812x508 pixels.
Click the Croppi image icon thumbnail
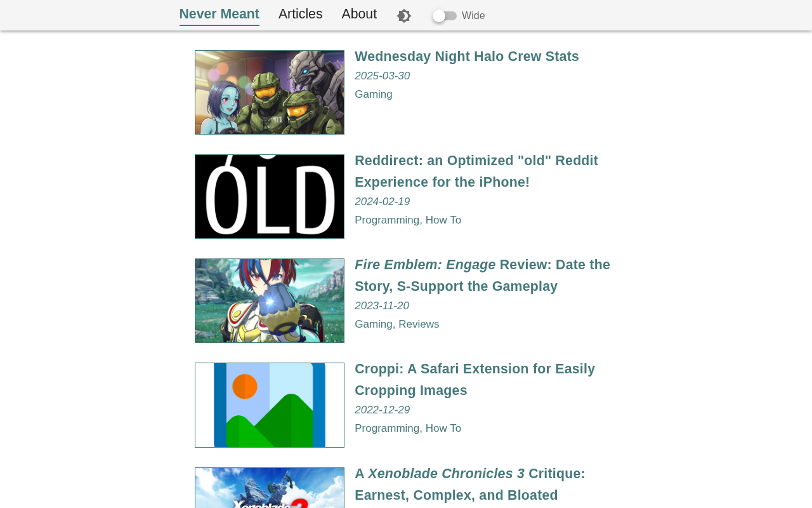click(270, 405)
